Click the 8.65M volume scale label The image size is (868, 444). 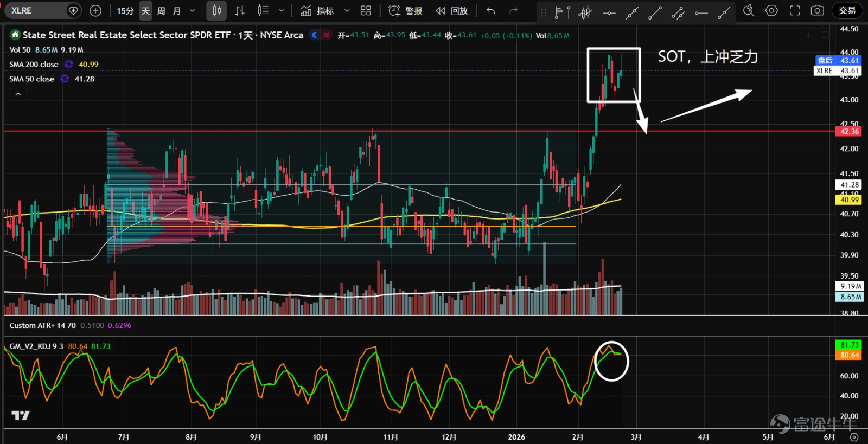point(849,297)
